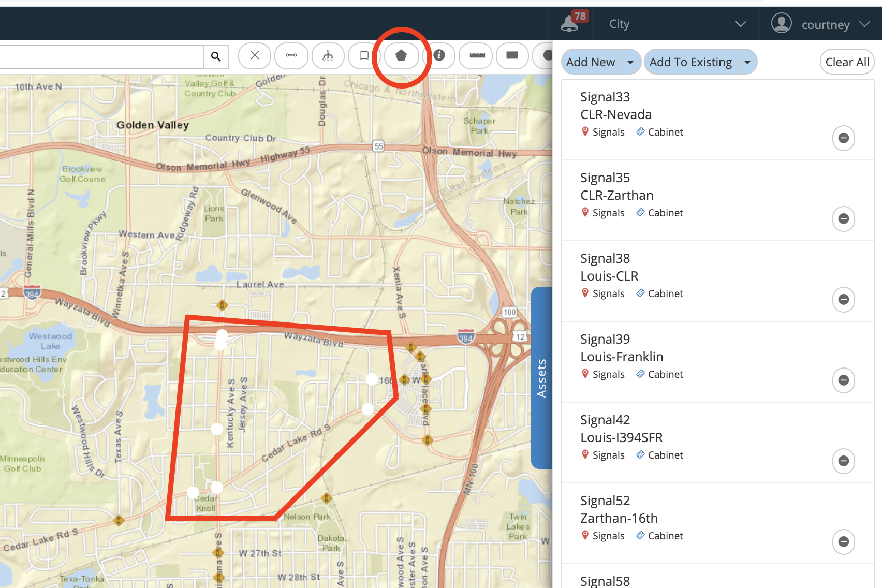The image size is (882, 588).
Task: Select the Zarthan-16th entry text
Action: (619, 518)
